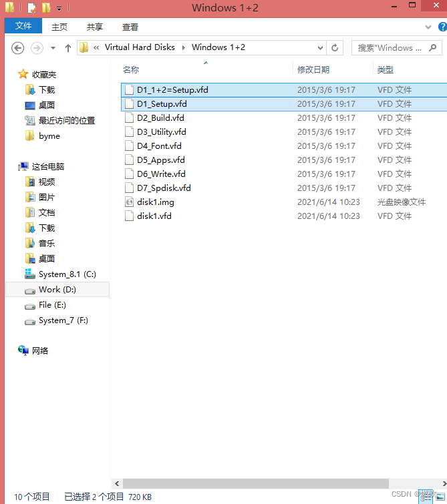
Task: Go back with the back arrow
Action: (17, 48)
